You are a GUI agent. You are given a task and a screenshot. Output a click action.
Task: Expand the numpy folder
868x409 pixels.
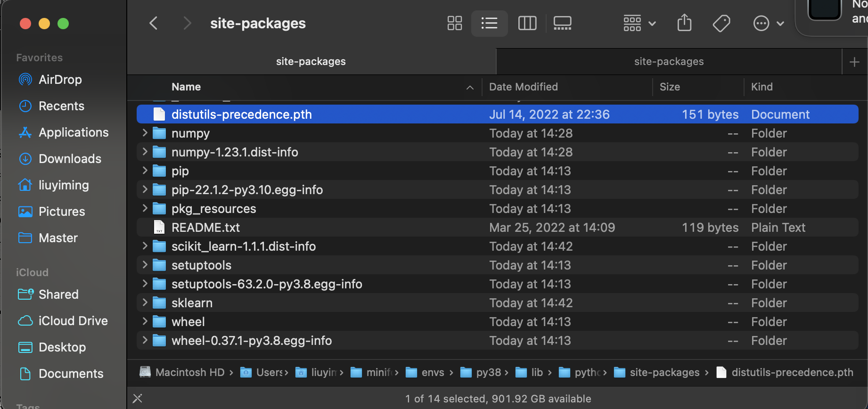click(x=145, y=133)
